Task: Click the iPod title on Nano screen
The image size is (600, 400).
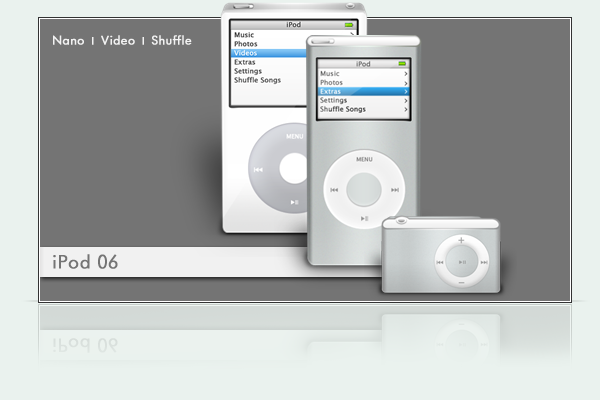Action: coord(363,64)
